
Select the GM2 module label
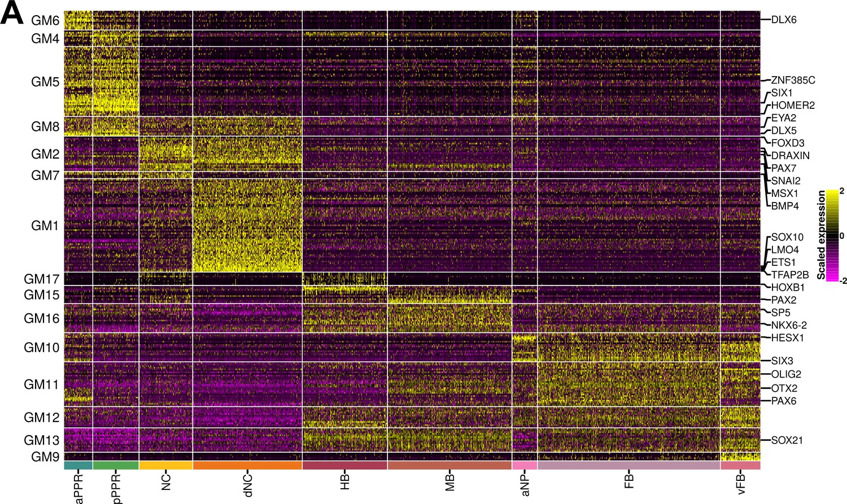(45, 154)
